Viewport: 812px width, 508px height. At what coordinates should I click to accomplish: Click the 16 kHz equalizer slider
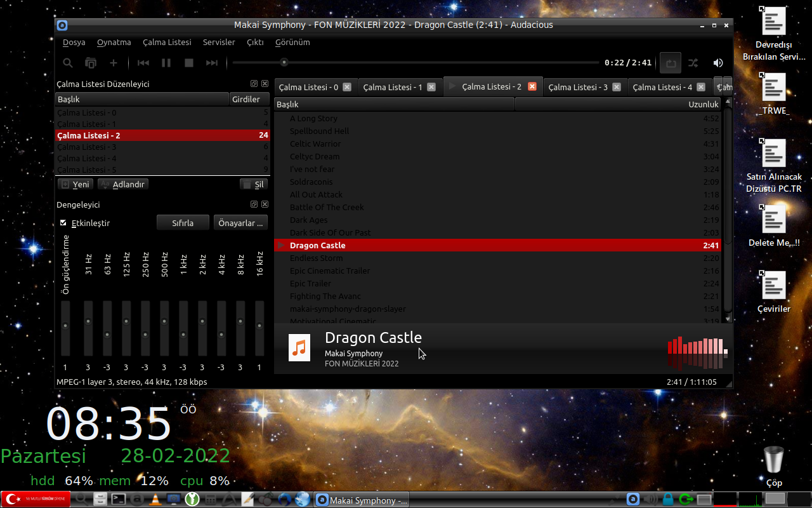point(259,328)
